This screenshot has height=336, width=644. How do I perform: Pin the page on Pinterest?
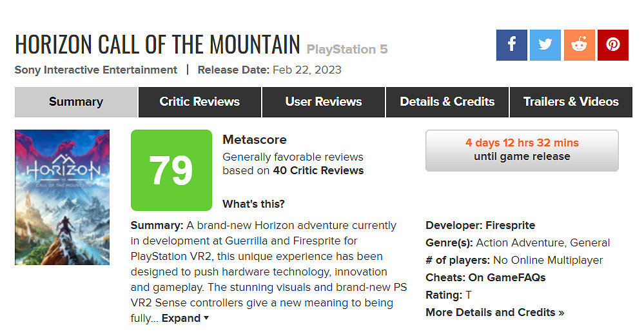tap(612, 45)
